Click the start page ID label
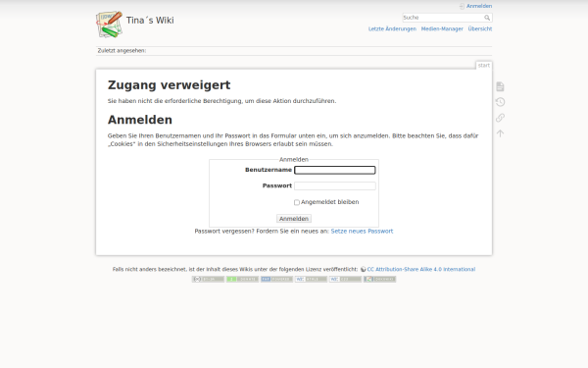The width and height of the screenshot is (588, 368). click(484, 66)
